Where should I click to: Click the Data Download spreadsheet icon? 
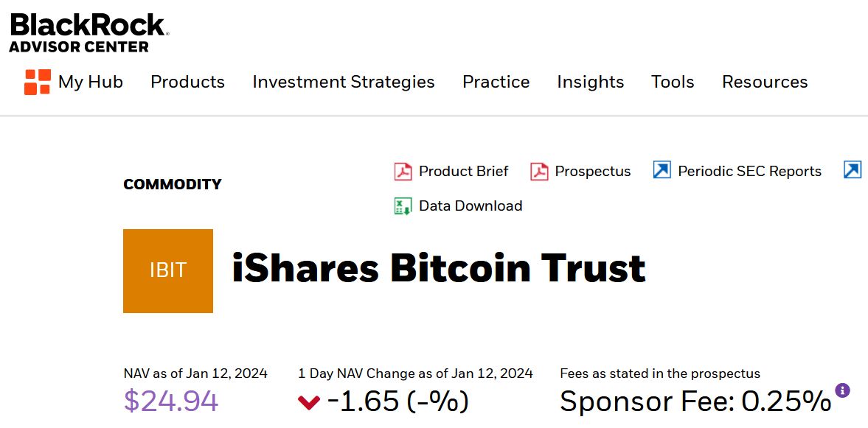coord(403,206)
